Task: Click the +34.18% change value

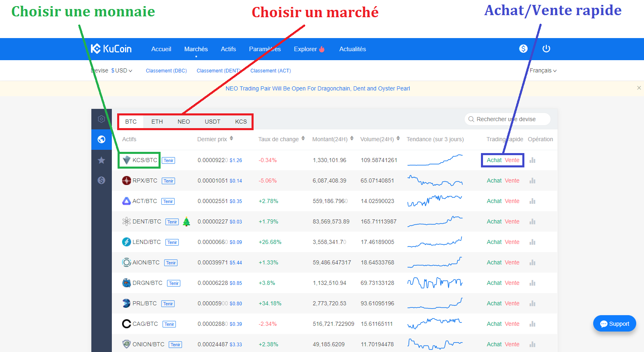Action: [x=270, y=303]
